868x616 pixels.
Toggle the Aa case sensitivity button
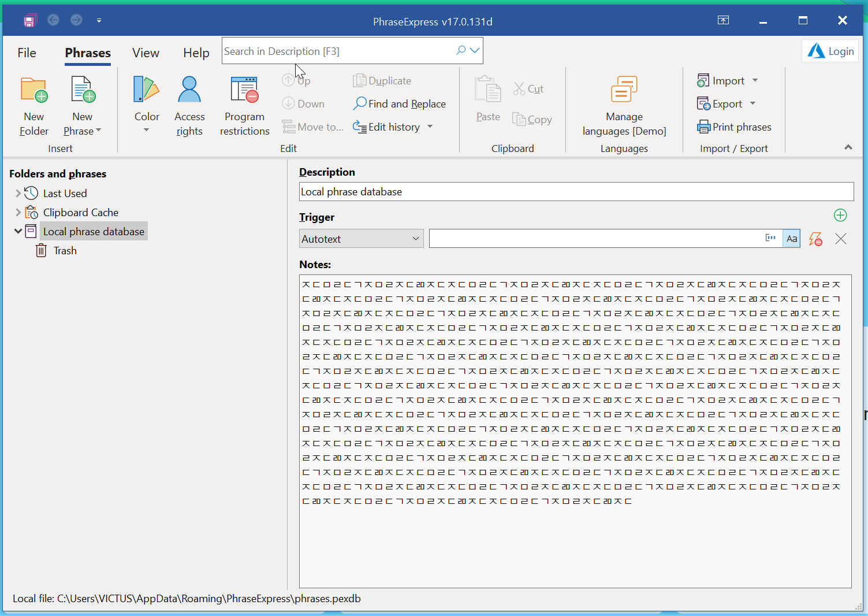(x=792, y=239)
